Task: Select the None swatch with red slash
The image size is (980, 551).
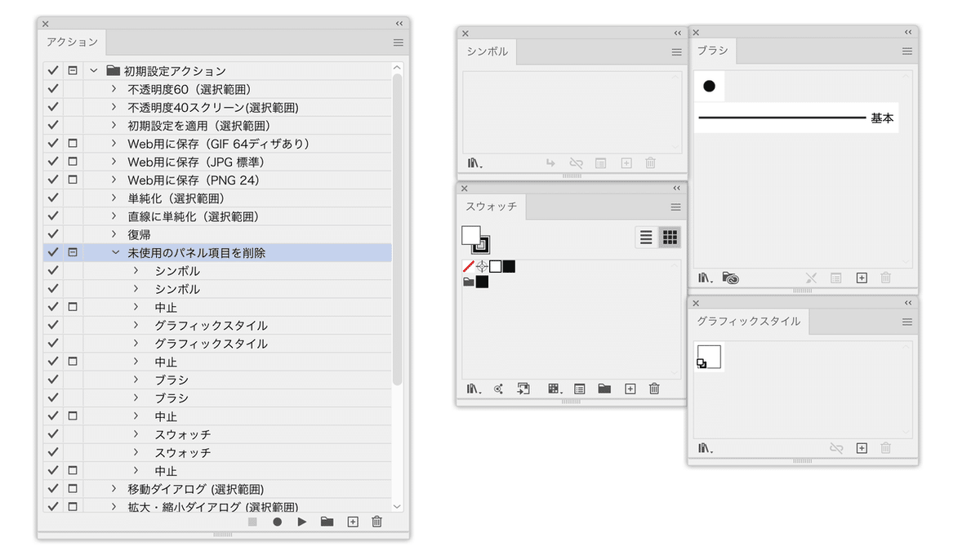Action: (469, 266)
